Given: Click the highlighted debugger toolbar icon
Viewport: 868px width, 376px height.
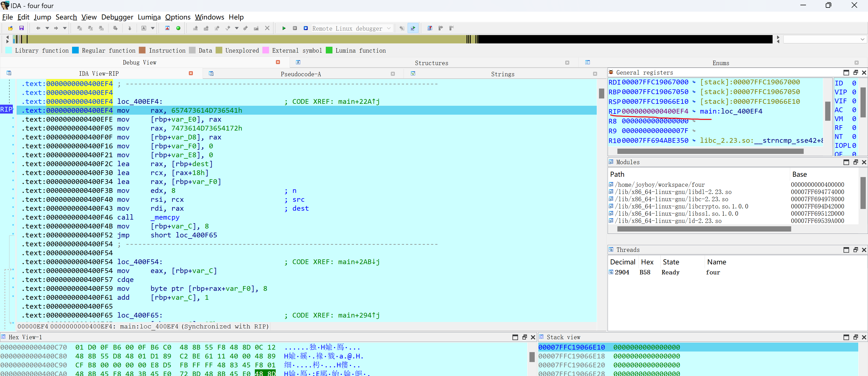Looking at the screenshot, I should tap(413, 28).
